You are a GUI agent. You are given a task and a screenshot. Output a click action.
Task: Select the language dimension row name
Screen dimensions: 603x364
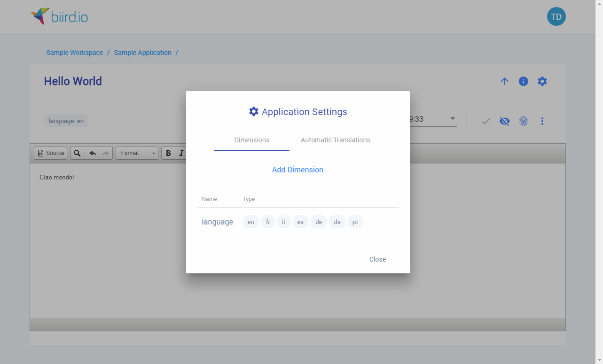point(218,222)
